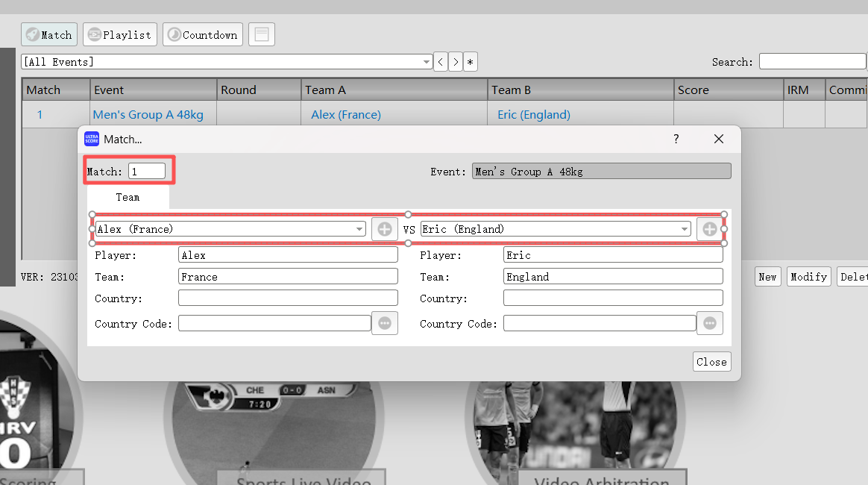Click the dialog help question mark

676,139
